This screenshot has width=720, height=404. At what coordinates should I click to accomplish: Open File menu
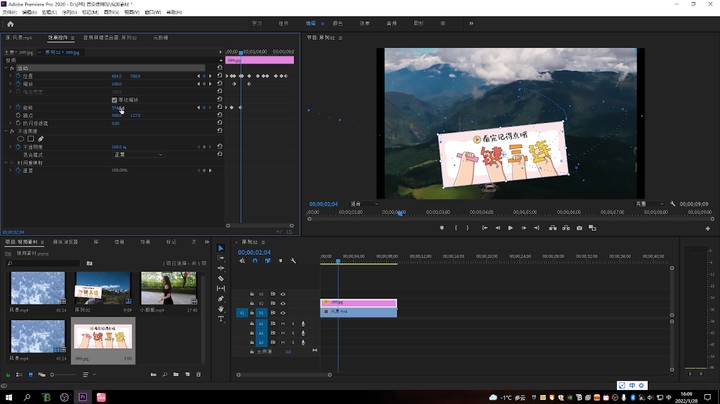click(9, 12)
